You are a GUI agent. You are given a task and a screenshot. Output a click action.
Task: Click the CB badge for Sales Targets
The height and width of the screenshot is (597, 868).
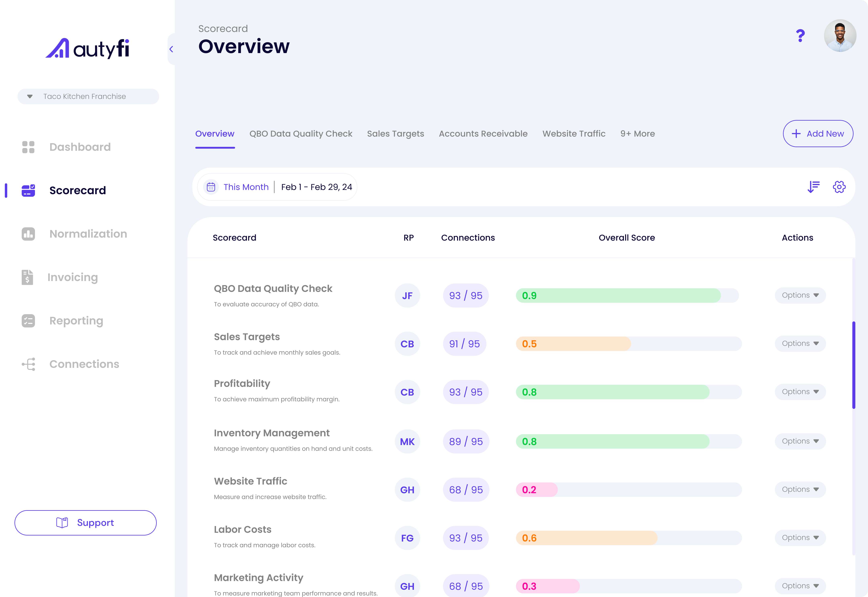(x=407, y=344)
